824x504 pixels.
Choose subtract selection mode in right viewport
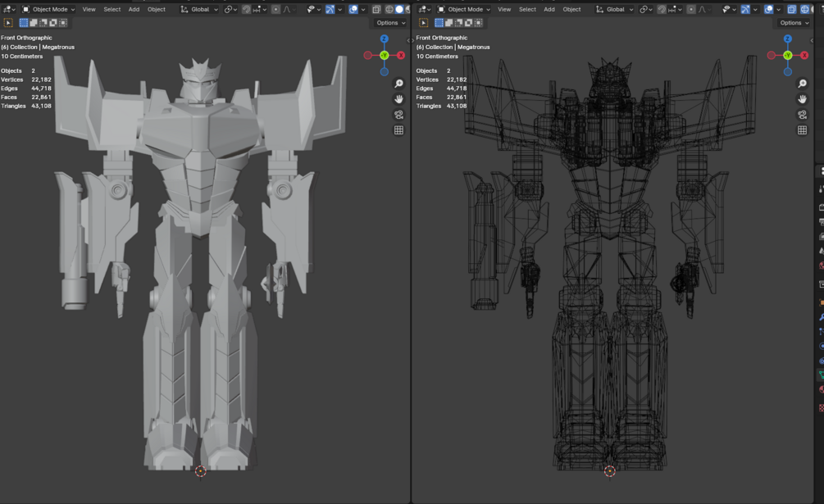point(459,23)
